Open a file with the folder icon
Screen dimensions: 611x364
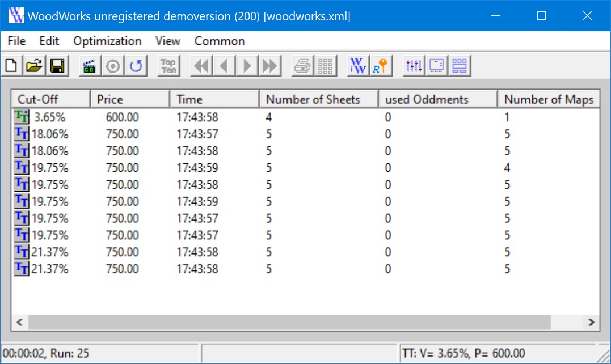click(34, 66)
